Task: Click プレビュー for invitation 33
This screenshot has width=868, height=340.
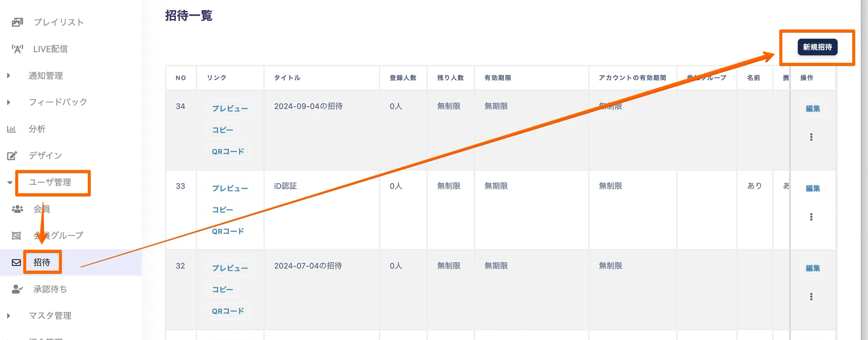Action: click(230, 188)
